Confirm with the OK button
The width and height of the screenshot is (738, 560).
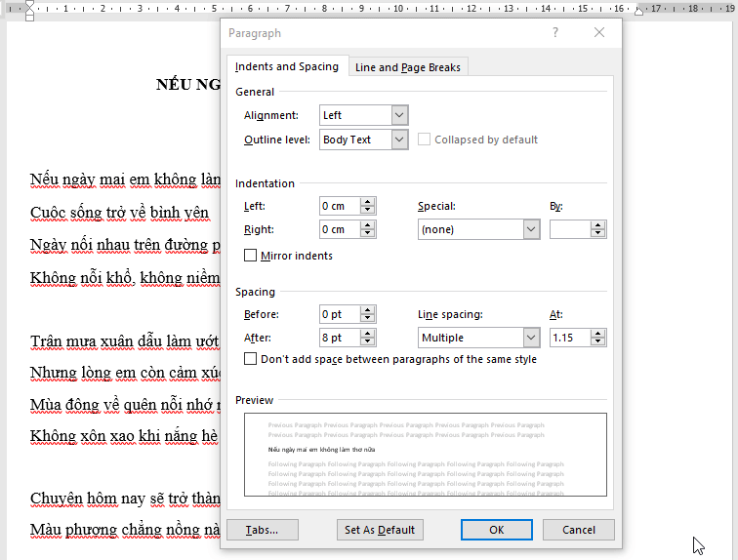[x=497, y=530]
